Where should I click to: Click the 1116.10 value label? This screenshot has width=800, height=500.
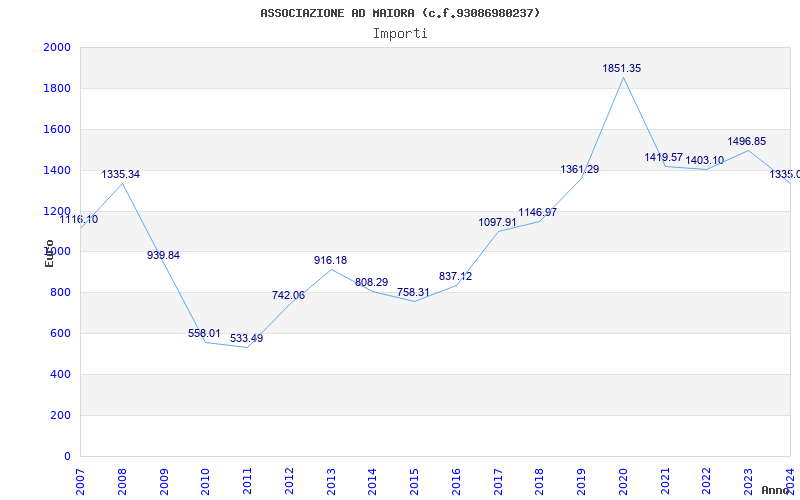79,220
